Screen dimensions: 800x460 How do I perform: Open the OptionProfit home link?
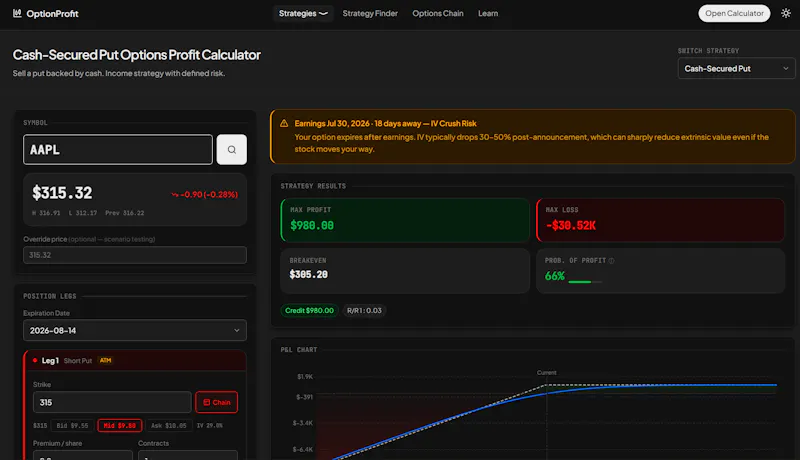coord(45,13)
